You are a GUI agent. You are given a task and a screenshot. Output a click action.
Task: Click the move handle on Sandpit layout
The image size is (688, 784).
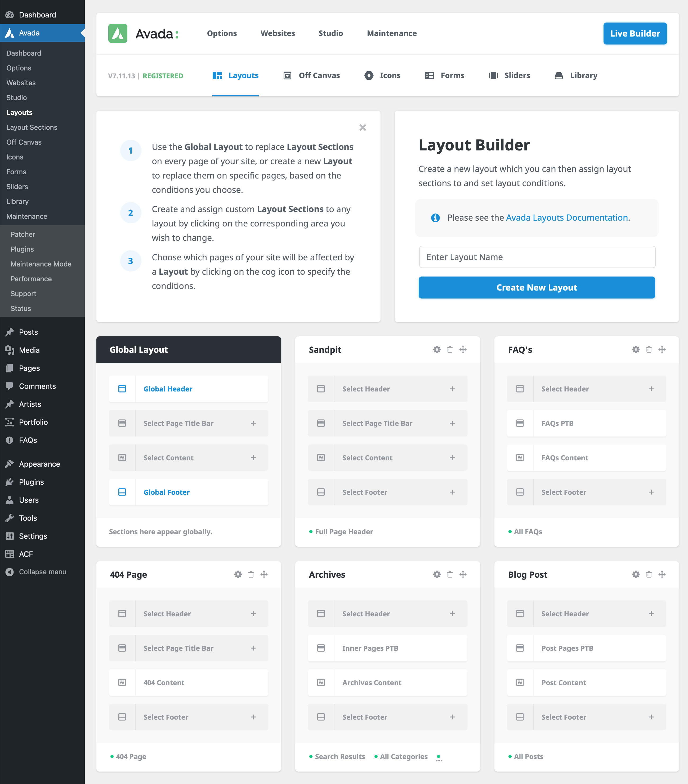click(463, 349)
